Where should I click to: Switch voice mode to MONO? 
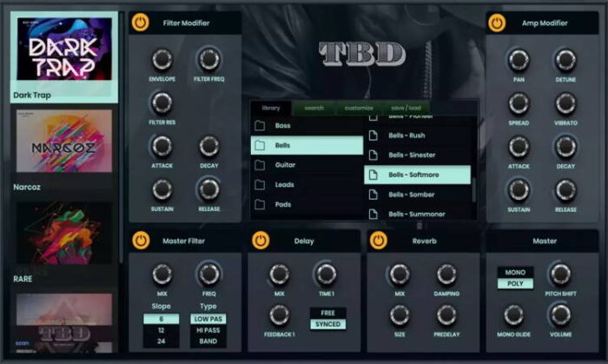tap(515, 272)
